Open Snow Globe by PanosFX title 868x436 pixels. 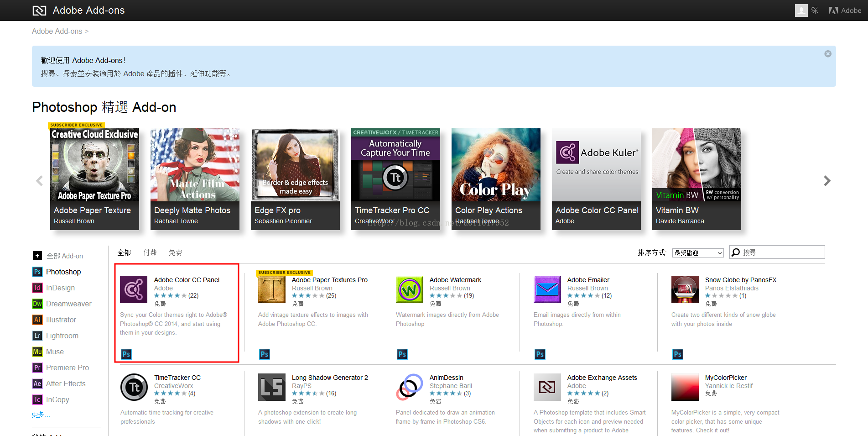pyautogui.click(x=741, y=280)
